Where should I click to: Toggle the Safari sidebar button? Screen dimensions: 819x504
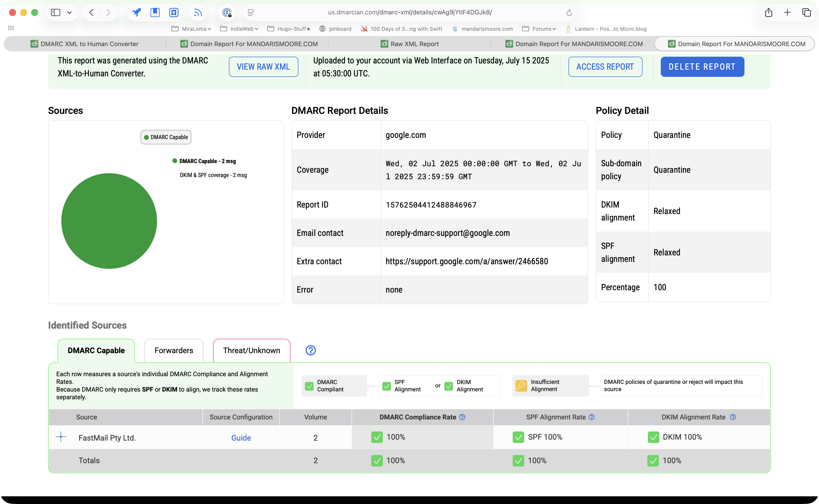click(x=55, y=13)
